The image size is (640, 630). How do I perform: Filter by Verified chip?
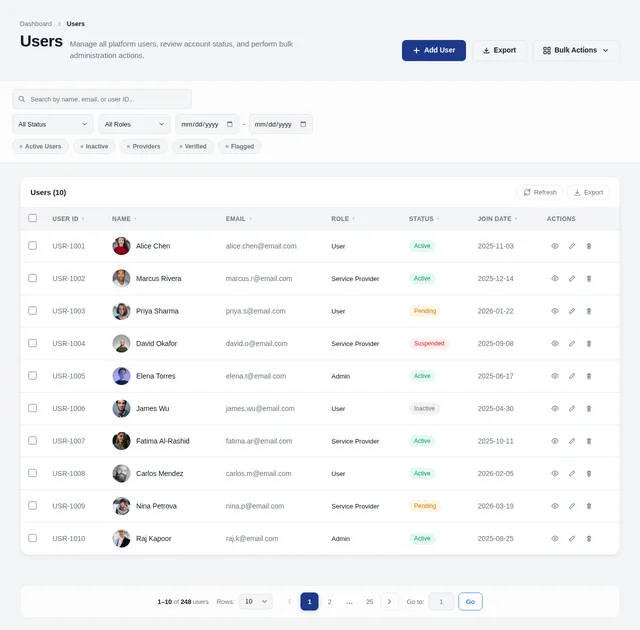coord(193,146)
